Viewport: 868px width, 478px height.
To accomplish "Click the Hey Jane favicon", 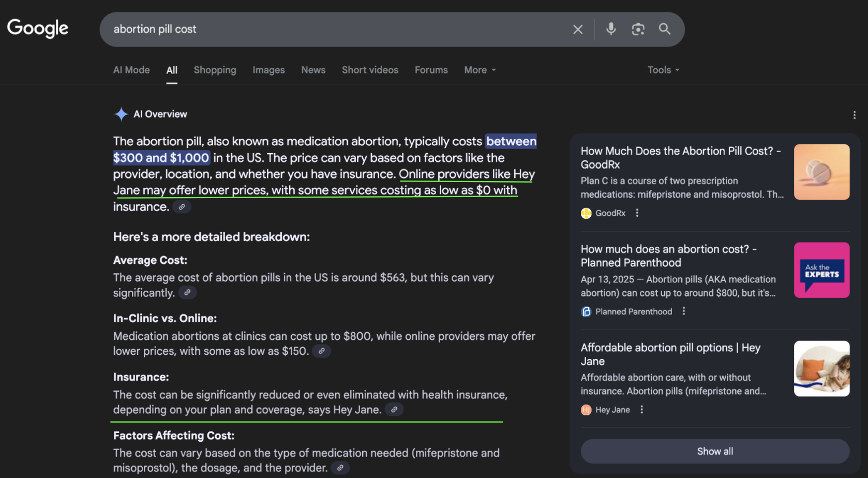I will click(586, 410).
